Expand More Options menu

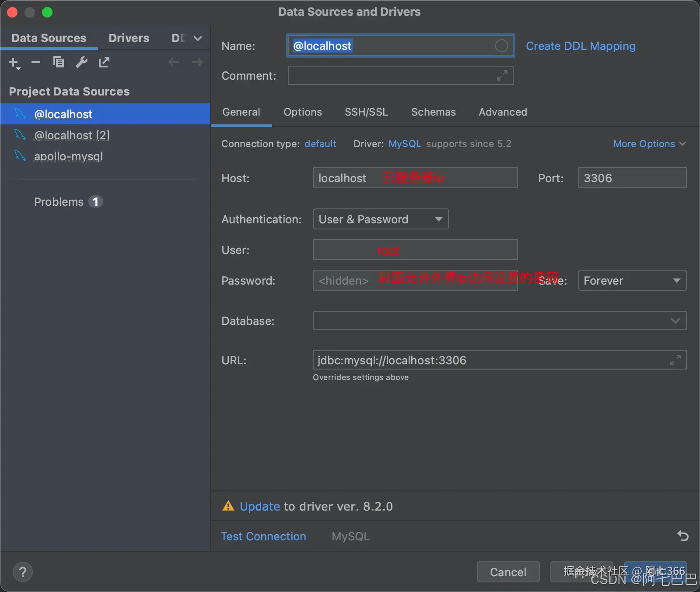(x=650, y=144)
